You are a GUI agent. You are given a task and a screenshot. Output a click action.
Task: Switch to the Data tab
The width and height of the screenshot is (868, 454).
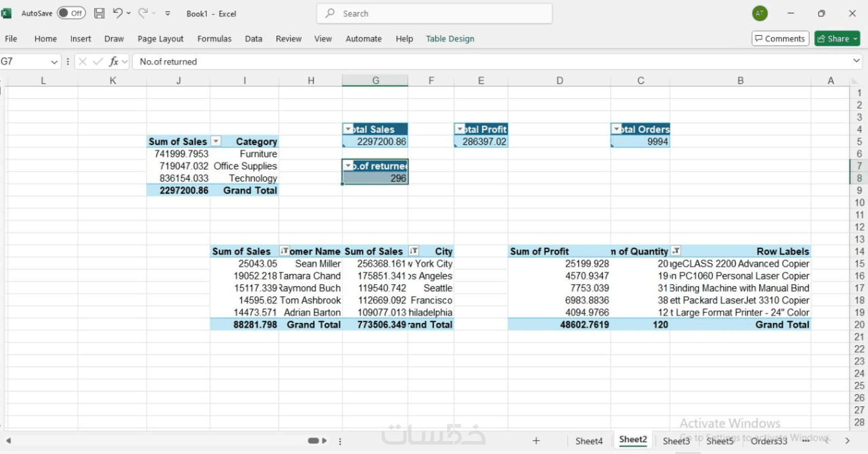pyautogui.click(x=253, y=39)
